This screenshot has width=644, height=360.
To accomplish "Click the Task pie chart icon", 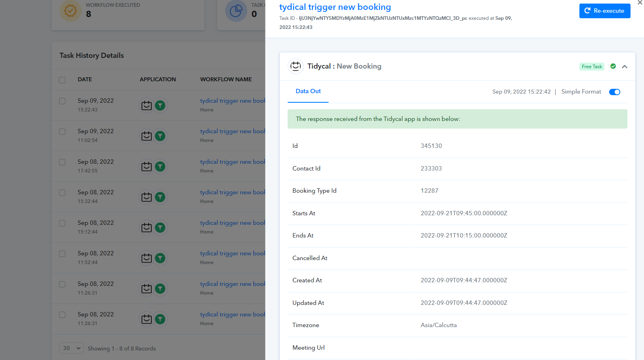I will [236, 11].
